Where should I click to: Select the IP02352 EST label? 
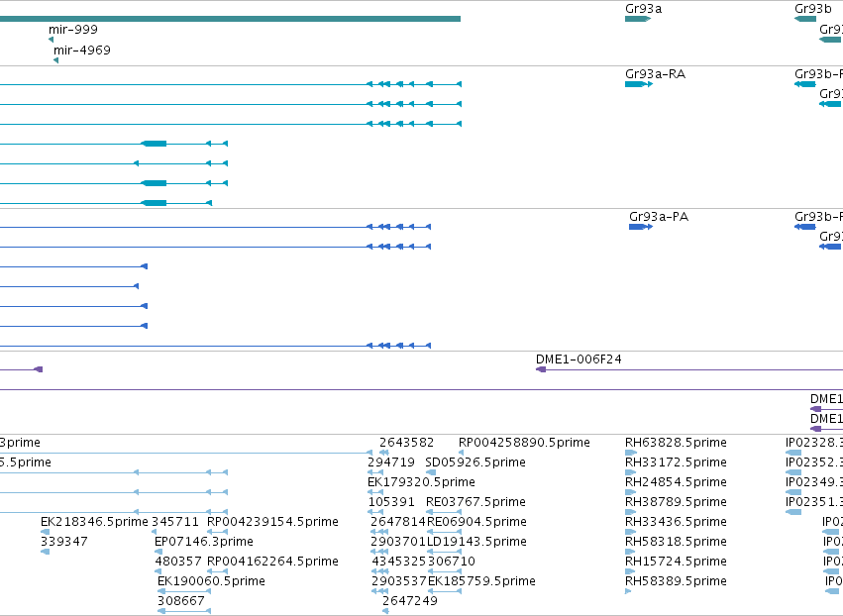pos(814,462)
